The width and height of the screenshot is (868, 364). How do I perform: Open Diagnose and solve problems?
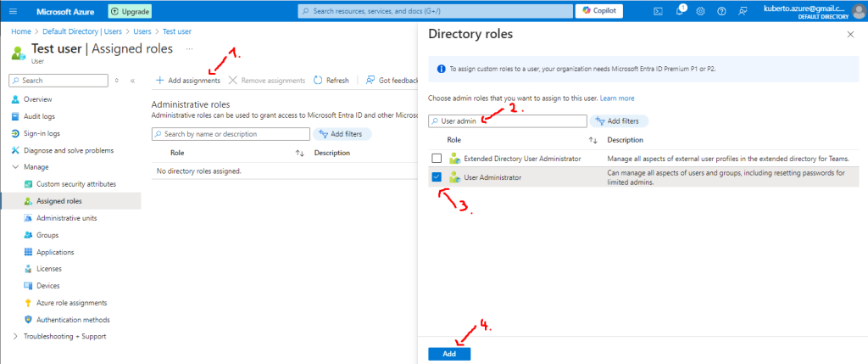68,150
